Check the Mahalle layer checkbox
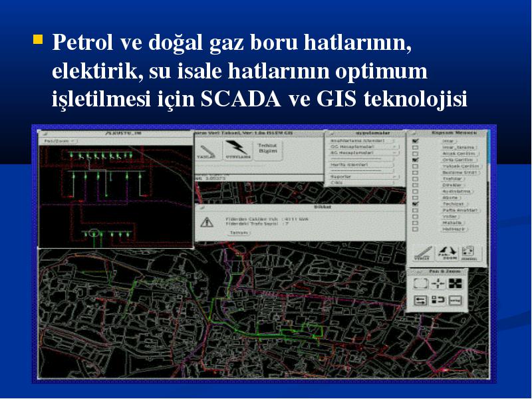532x399 pixels. coord(415,223)
